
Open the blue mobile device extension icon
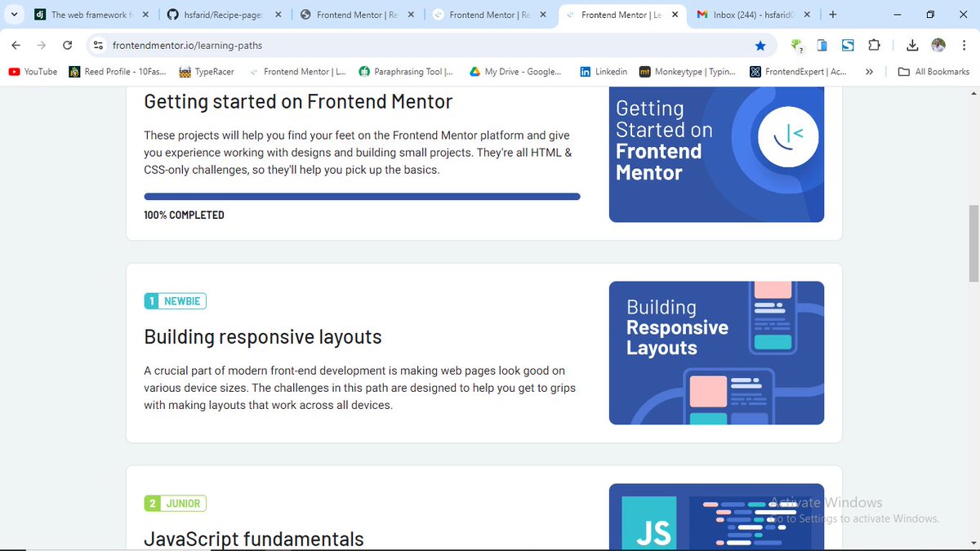point(822,46)
